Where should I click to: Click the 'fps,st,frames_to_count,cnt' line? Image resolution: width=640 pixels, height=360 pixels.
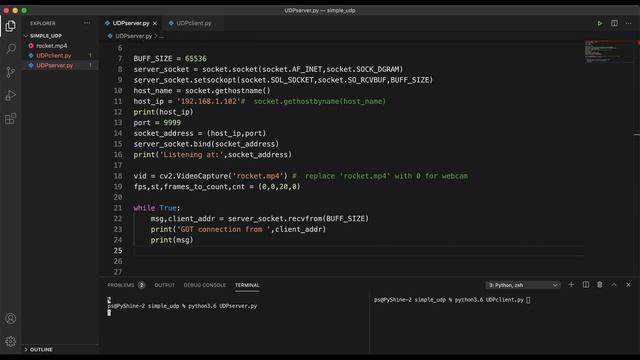pos(217,187)
